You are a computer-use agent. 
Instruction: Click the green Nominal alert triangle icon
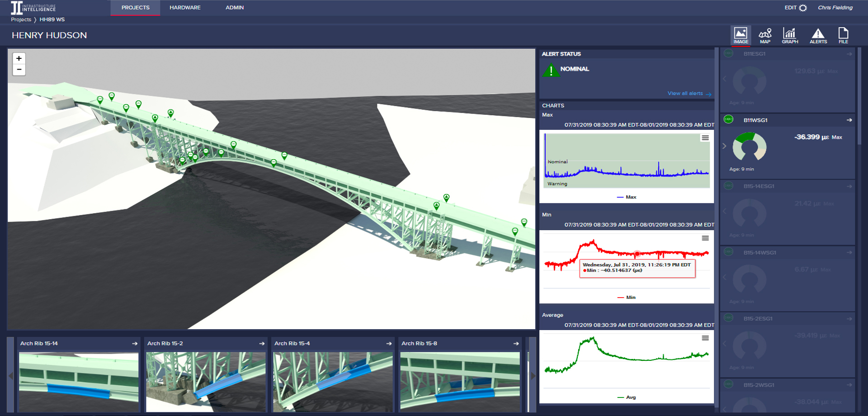(551, 70)
